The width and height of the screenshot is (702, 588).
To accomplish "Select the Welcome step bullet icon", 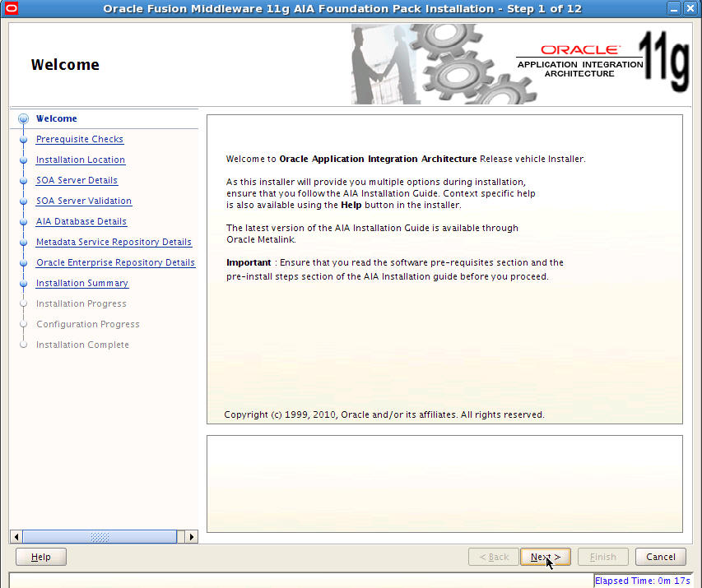I will coord(23,118).
